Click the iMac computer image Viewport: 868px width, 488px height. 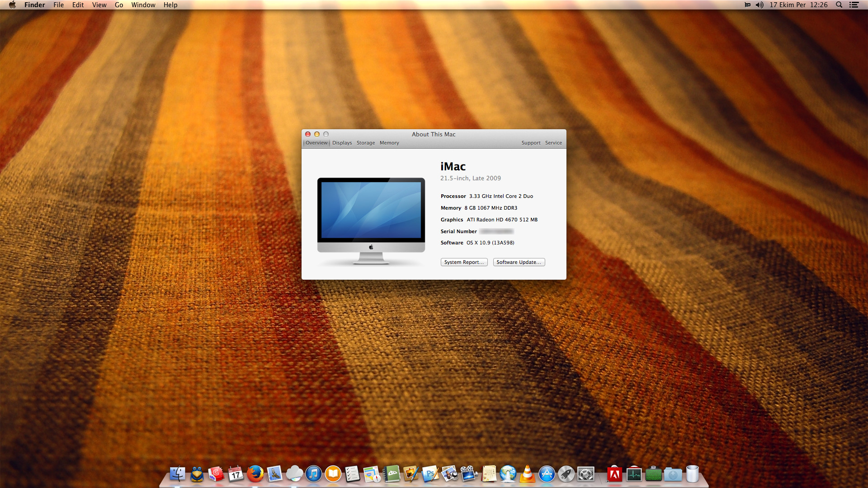pos(371,221)
